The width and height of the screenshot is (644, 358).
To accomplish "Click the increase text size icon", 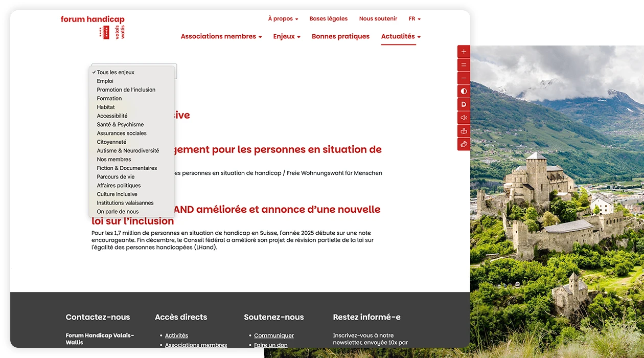I will pyautogui.click(x=463, y=51).
